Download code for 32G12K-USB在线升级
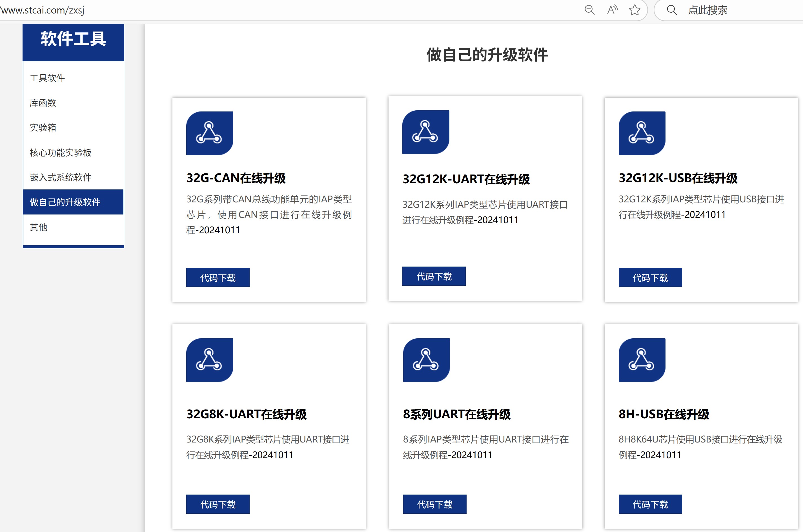Screen dimensions: 803x532 pos(650,277)
